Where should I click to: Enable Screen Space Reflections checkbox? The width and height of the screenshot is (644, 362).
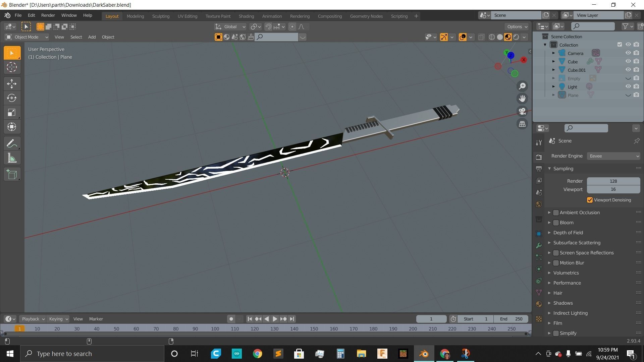click(556, 253)
